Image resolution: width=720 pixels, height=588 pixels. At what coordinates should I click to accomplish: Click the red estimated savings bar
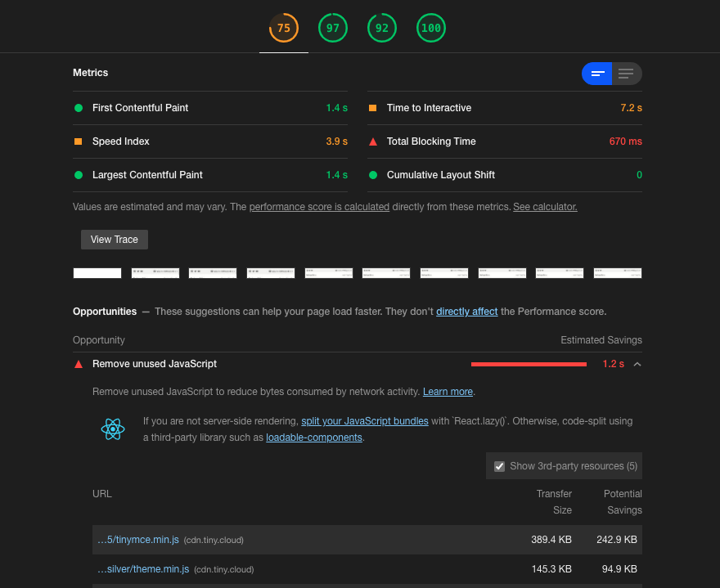[528, 364]
